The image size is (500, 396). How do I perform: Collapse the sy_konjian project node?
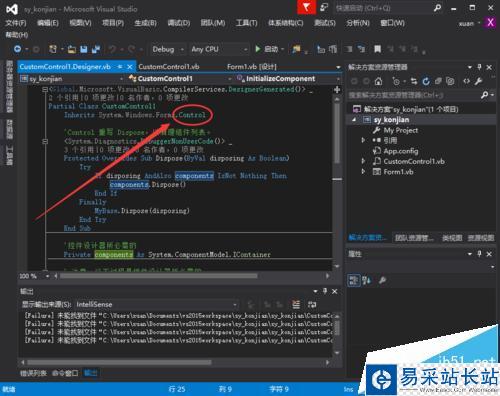[x=354, y=120]
